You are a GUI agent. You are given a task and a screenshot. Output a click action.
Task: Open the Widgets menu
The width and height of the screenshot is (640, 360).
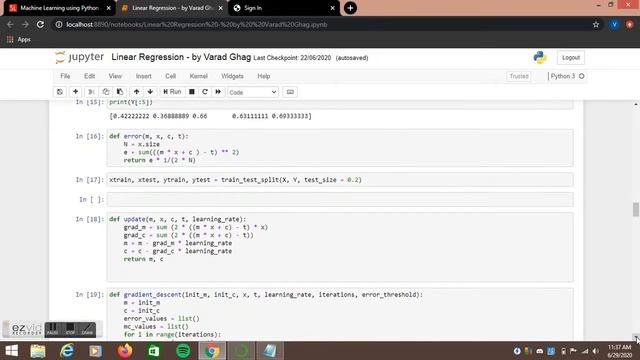232,76
